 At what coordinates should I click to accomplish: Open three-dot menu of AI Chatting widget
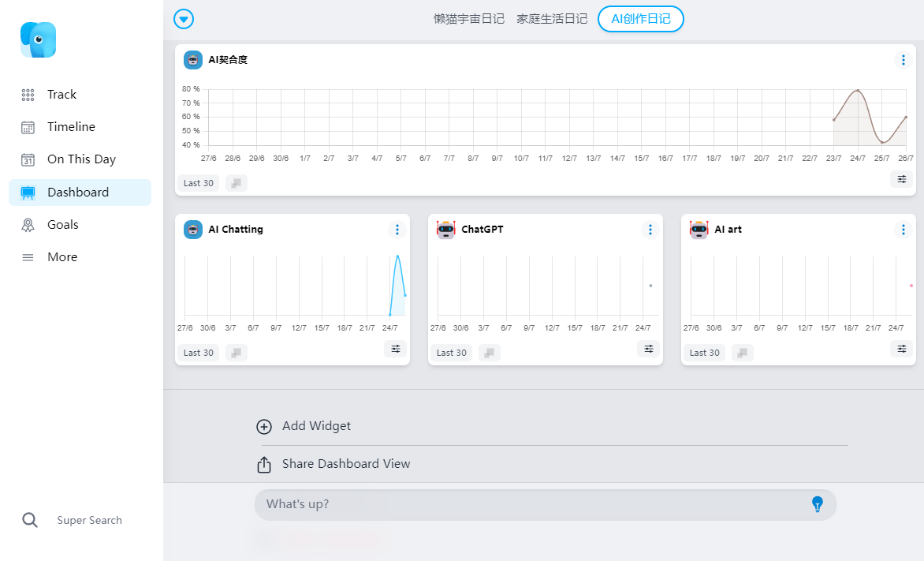pos(397,230)
